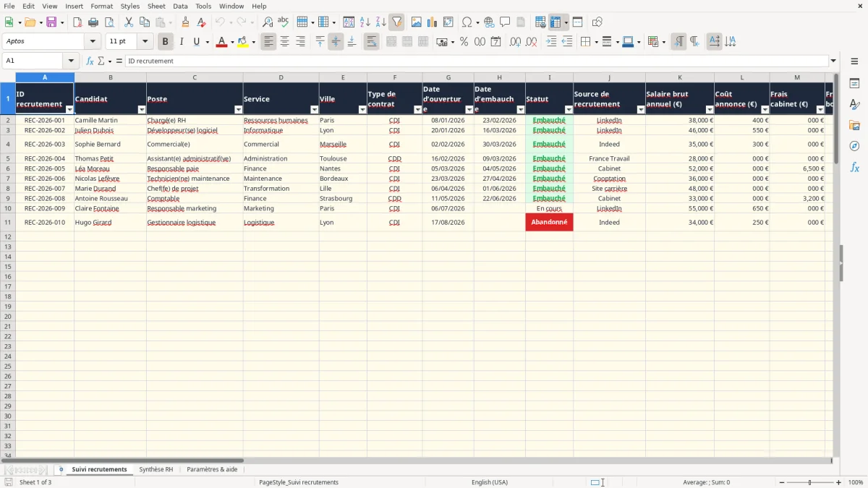Viewport: 868px width, 488px height.
Task: Click the Insert Hyperlink icon
Action: point(489,22)
